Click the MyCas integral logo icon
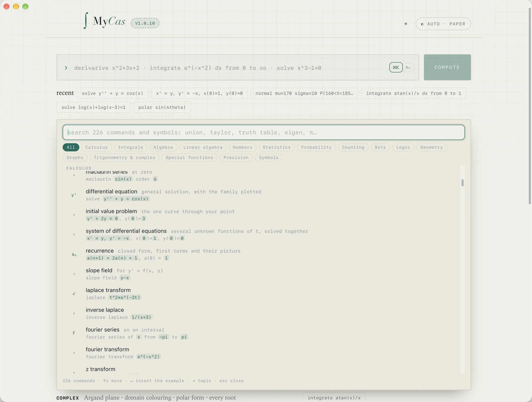Image resolution: width=532 pixels, height=402 pixels. 85,21
